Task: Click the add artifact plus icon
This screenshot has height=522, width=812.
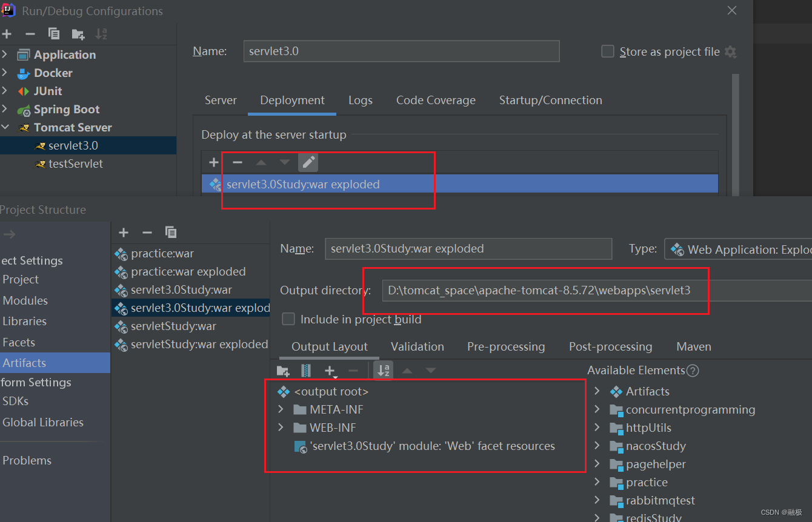Action: (124, 233)
